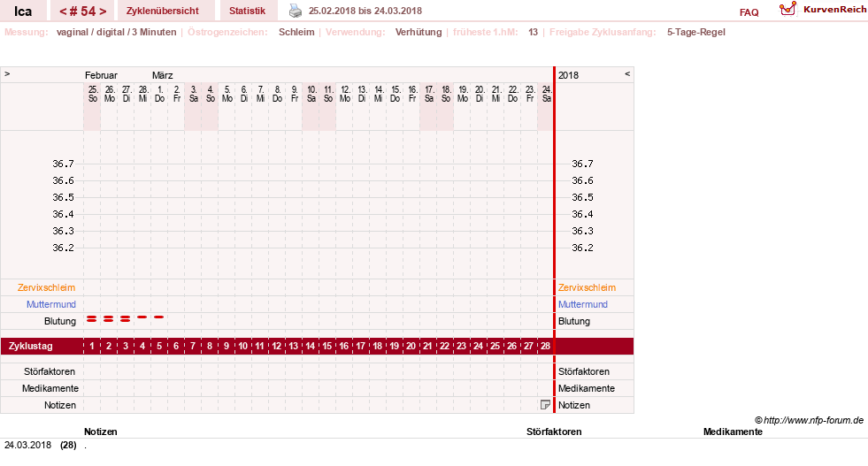868x466 pixels.
Task: Switch to the Statistik tab
Action: coord(247,11)
